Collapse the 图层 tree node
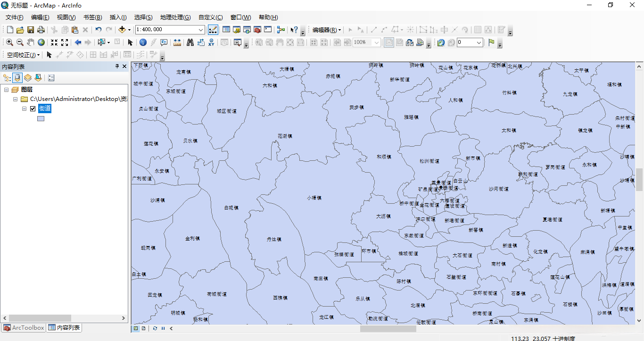 click(6, 90)
